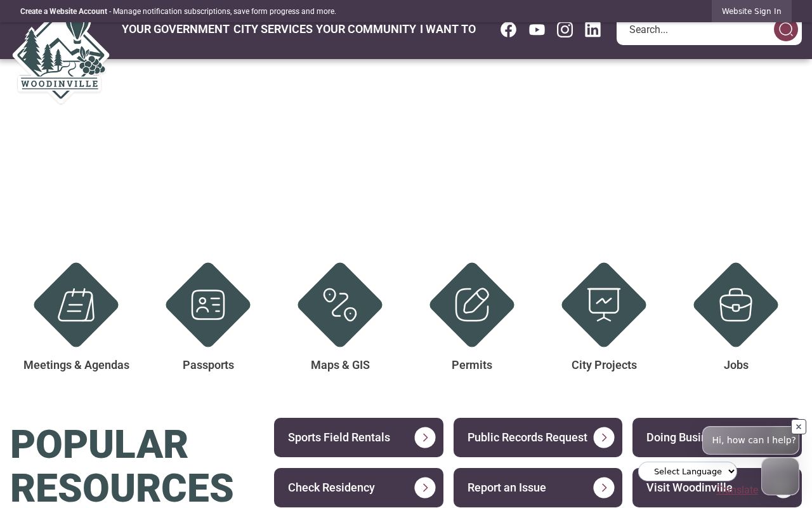Open the Meetings & Agendas diamond icon

76,305
